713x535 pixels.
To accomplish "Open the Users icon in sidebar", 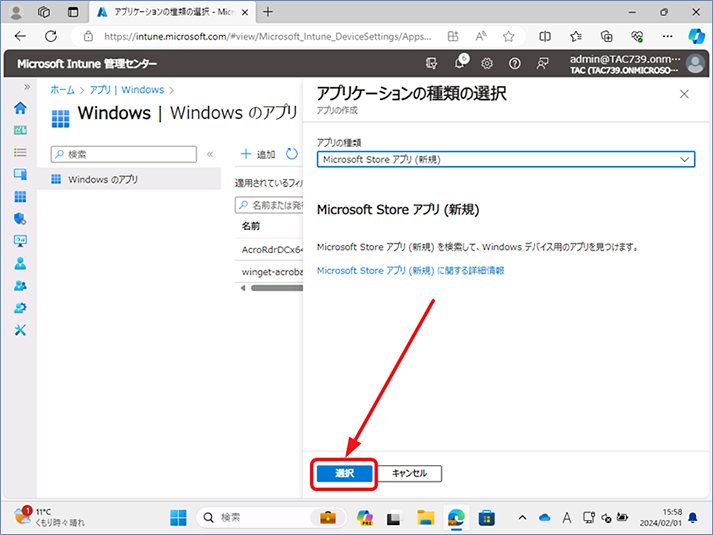I will point(20,263).
